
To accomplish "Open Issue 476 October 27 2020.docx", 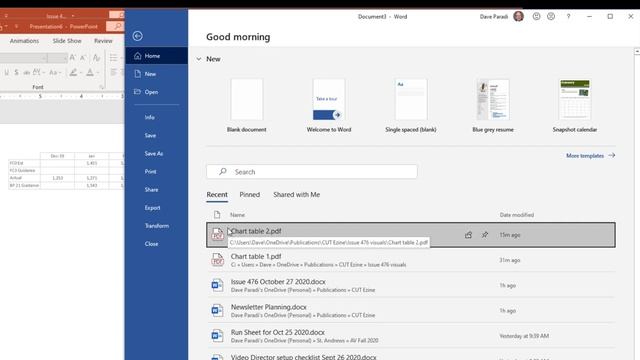I will (411, 285).
